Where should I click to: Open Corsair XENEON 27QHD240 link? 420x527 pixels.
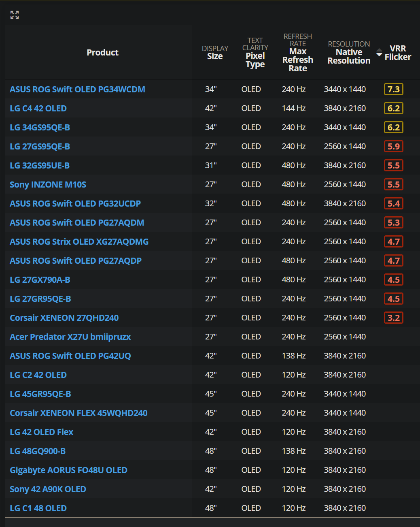tap(64, 318)
